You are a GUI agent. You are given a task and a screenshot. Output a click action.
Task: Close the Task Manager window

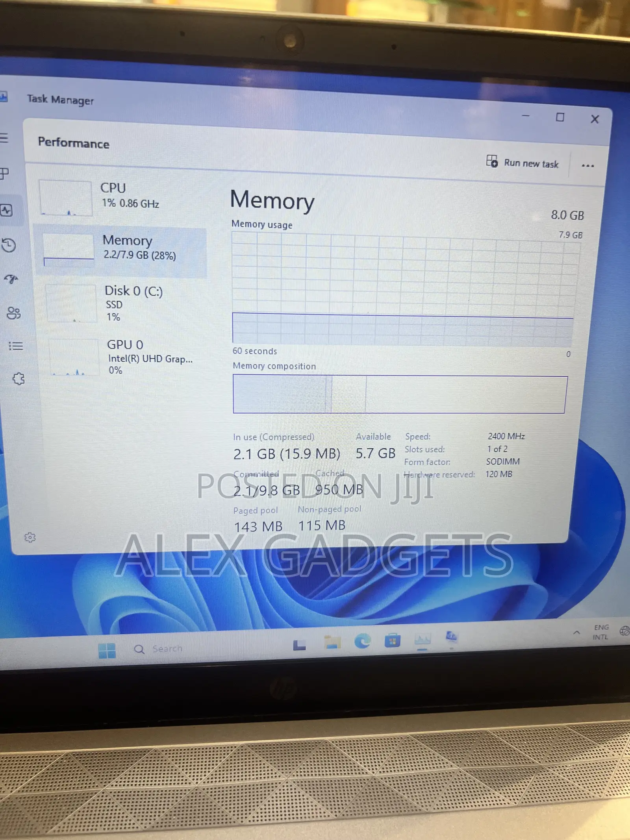click(595, 119)
